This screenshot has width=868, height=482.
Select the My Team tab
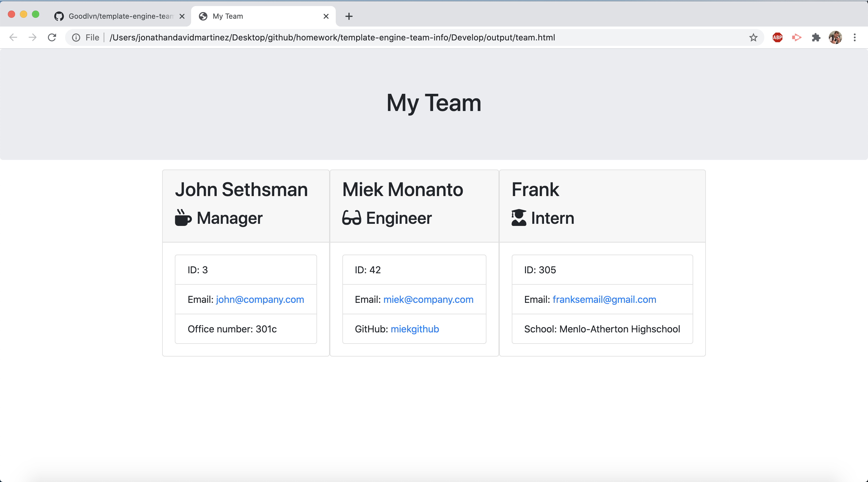tap(256, 16)
